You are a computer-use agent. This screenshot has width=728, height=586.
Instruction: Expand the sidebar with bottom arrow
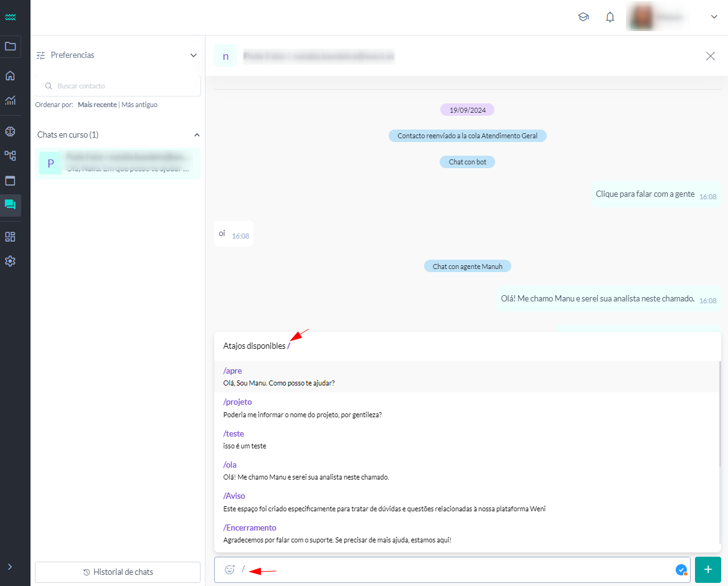pyautogui.click(x=10, y=567)
